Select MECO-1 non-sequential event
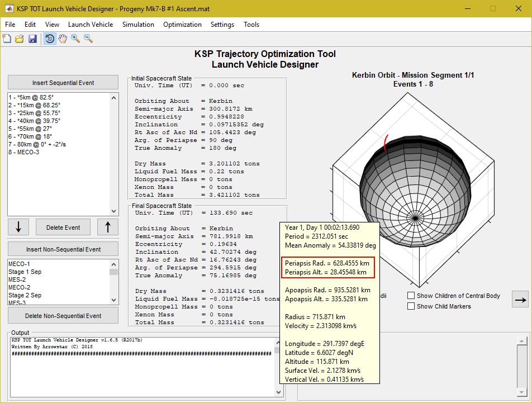 pos(59,264)
